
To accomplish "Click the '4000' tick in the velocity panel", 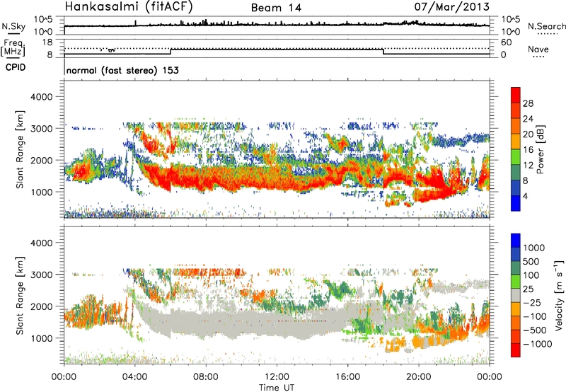I will click(41, 243).
